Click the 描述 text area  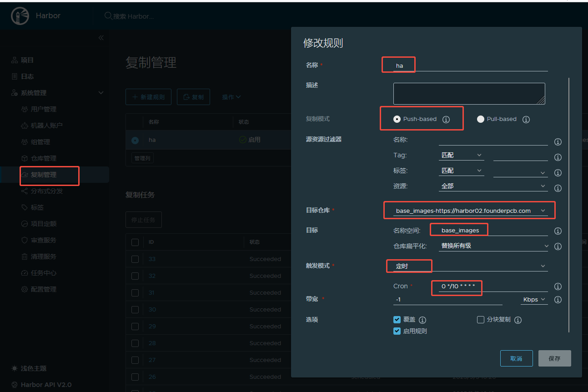click(x=469, y=94)
